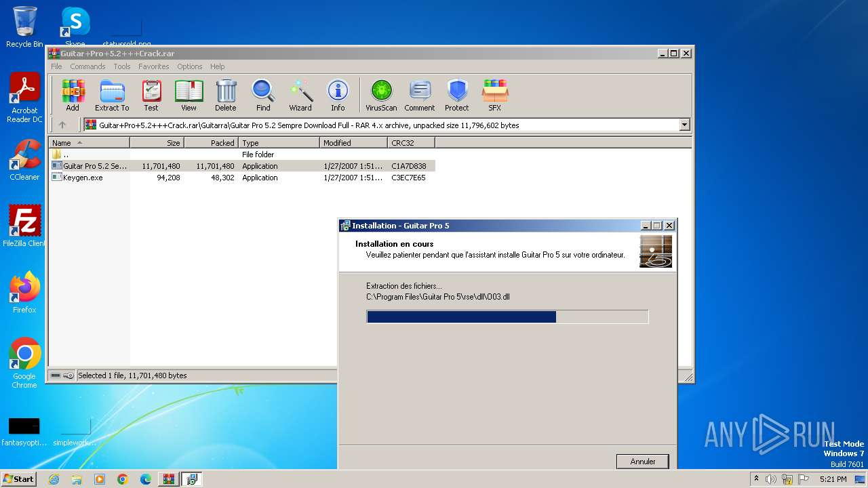Click Internet Explorer taskbar icon
Screen dimensions: 868x488
54,479
